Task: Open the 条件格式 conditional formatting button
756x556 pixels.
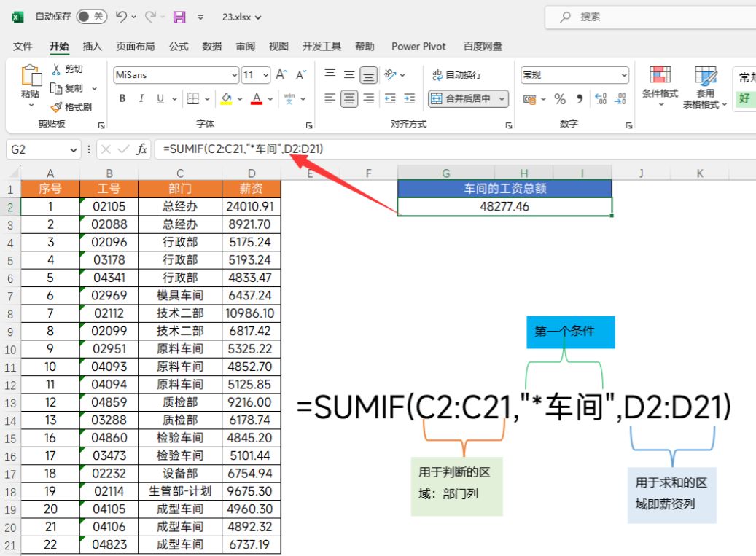Action: (660, 86)
